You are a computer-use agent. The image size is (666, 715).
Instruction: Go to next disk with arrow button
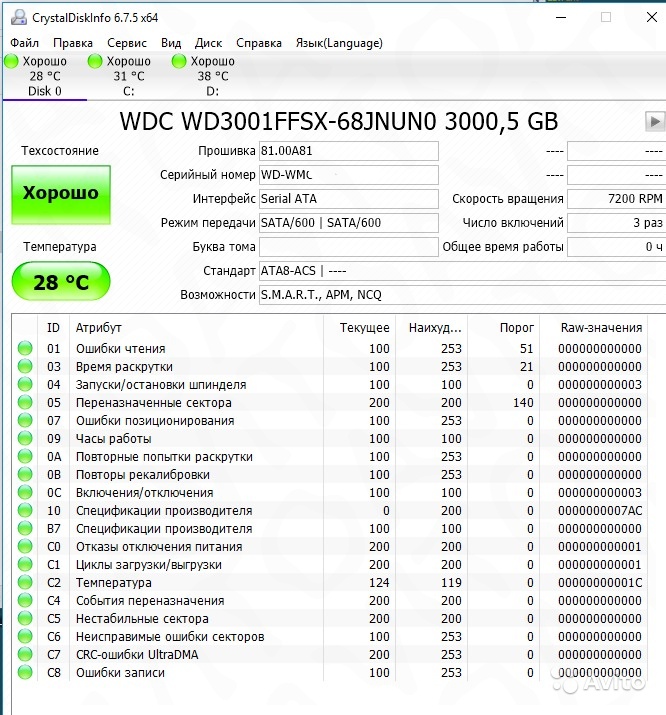[655, 122]
